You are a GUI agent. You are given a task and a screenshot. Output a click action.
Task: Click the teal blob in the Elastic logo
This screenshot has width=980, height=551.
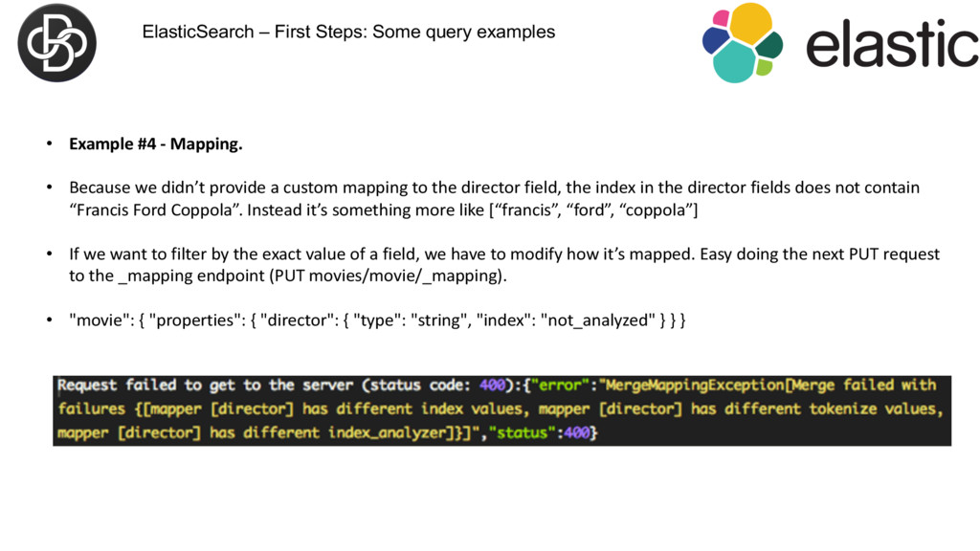point(735,63)
